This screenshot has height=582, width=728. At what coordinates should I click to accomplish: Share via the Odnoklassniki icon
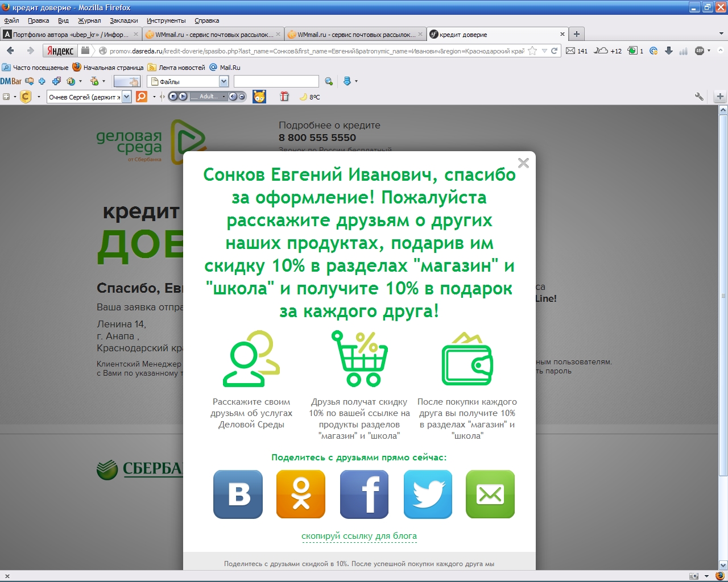[x=301, y=494]
